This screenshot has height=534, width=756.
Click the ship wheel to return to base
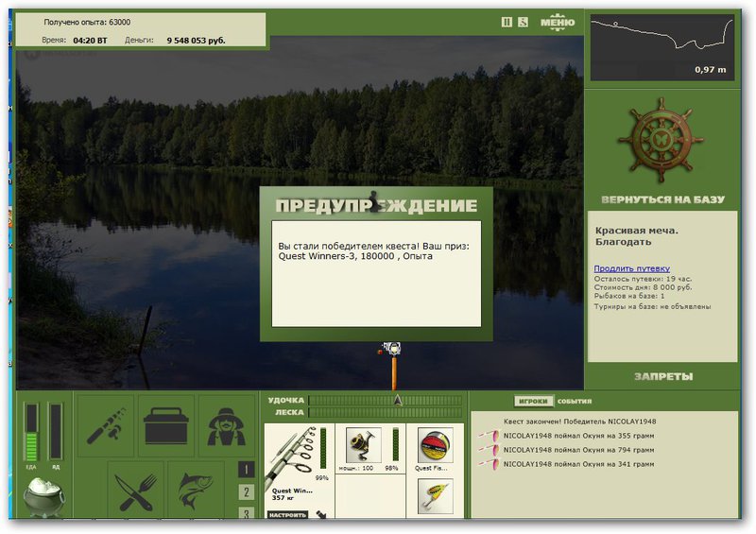(661, 140)
